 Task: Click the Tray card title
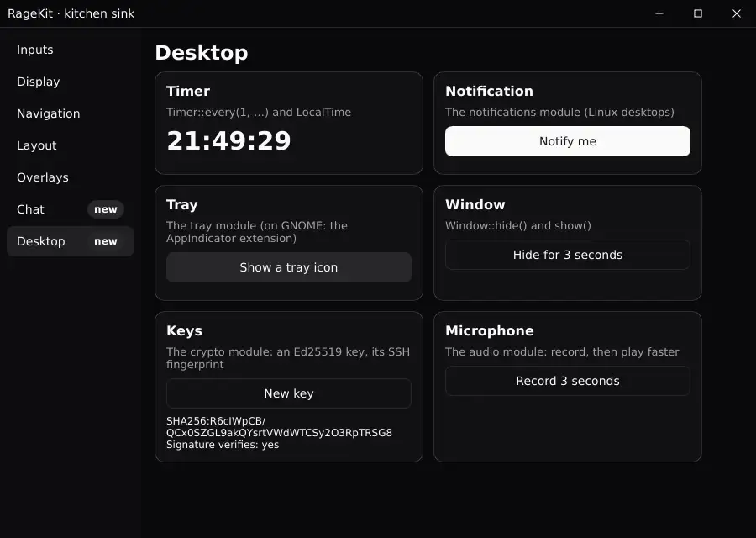(x=181, y=205)
